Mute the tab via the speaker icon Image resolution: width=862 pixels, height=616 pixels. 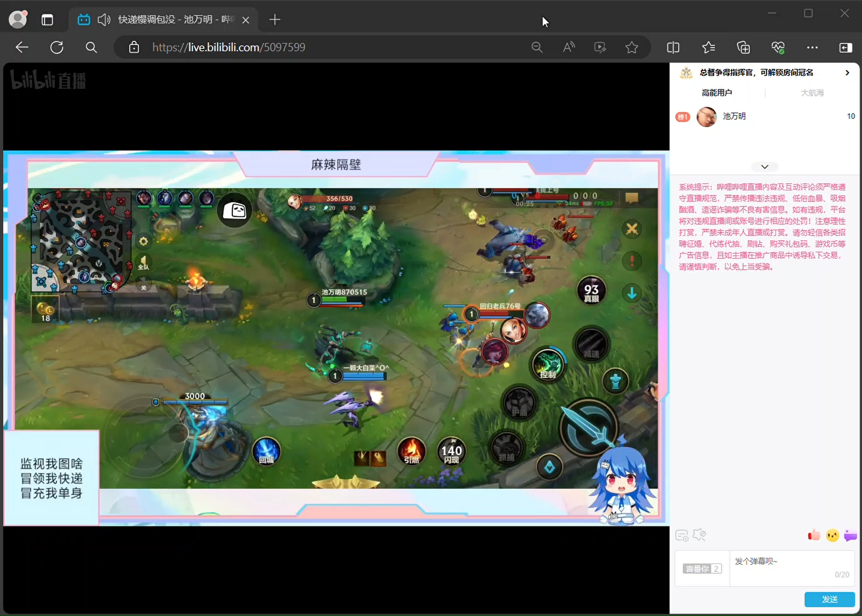104,19
